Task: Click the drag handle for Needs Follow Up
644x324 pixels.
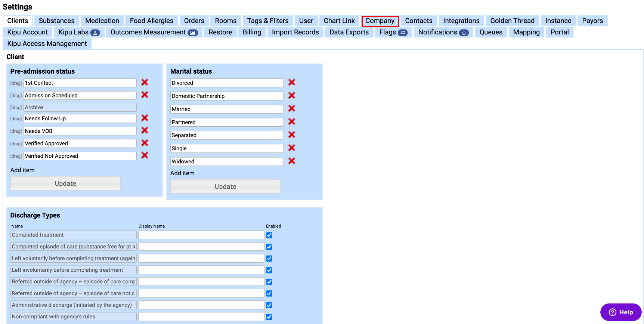Action: (x=16, y=119)
